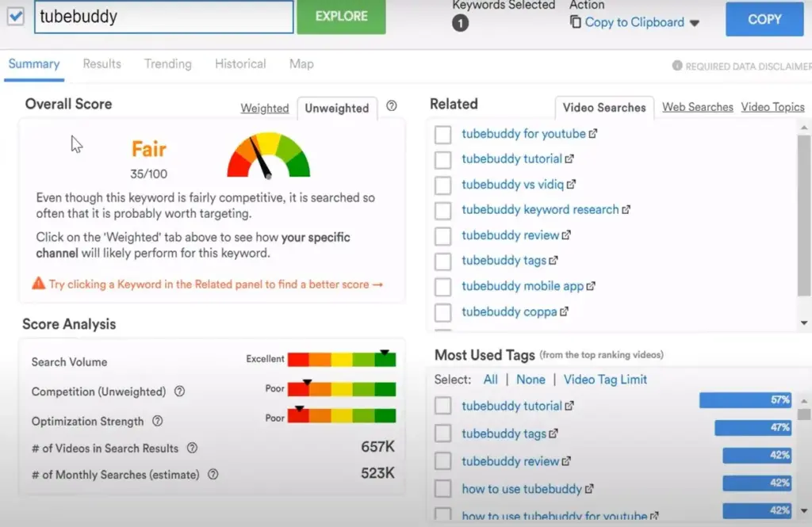Tick the tubebuddy mobile app checkbox
Screen dimensions: 812x527
442,287
